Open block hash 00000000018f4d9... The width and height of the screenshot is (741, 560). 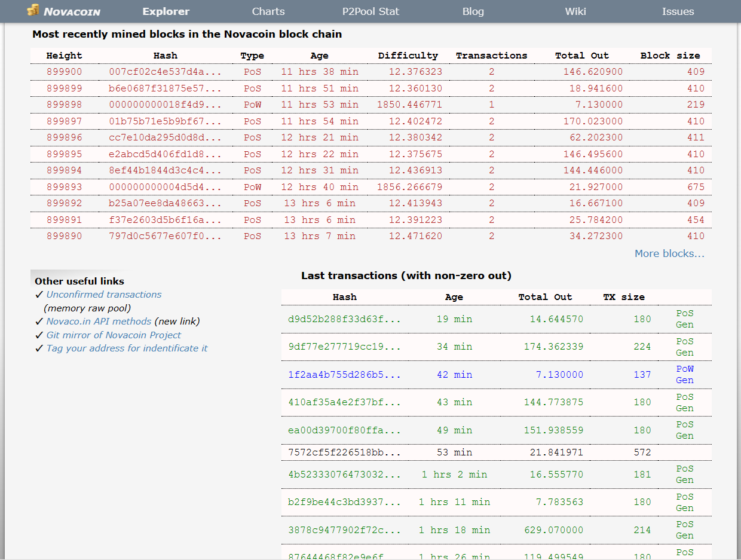click(165, 105)
